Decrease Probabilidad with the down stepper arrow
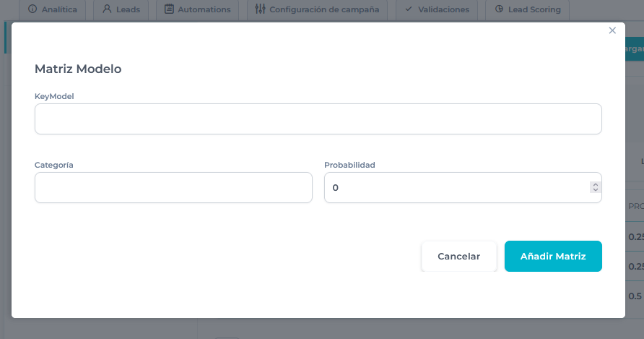Image resolution: width=644 pixels, height=339 pixels. [595, 190]
